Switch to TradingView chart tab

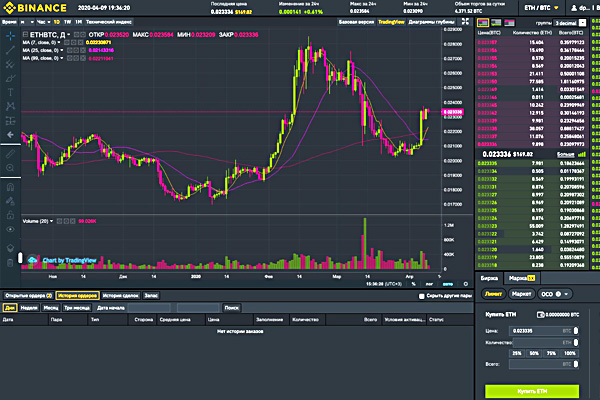391,22
